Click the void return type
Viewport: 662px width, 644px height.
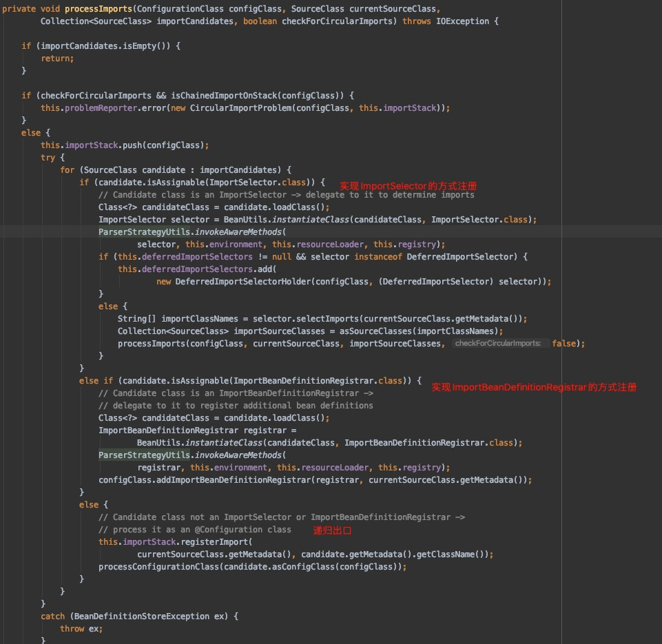point(50,8)
